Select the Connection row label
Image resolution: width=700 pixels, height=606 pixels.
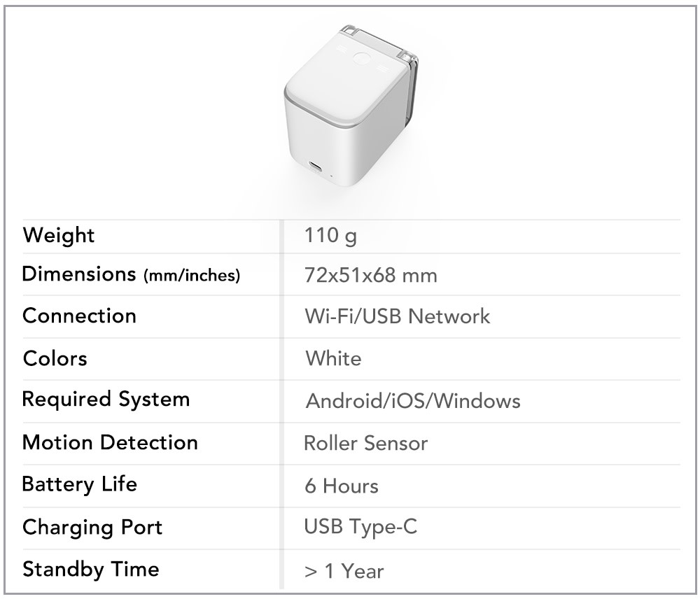tap(80, 316)
